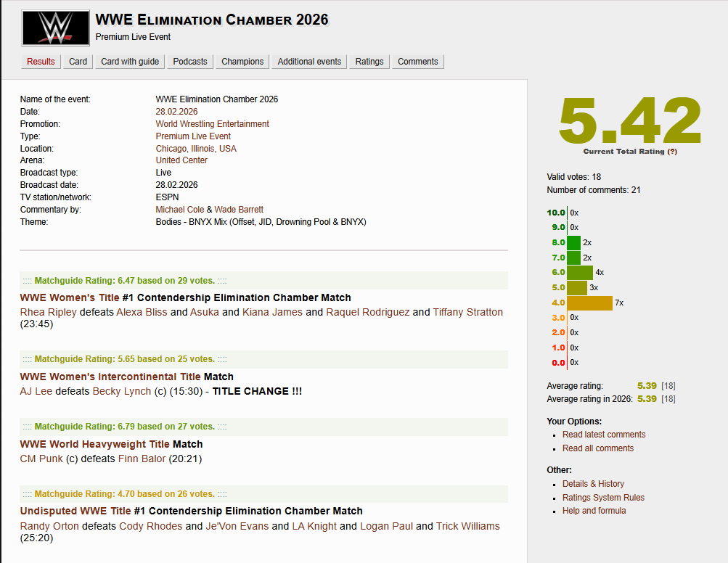
Task: Click the Read latest comments link
Action: point(604,435)
